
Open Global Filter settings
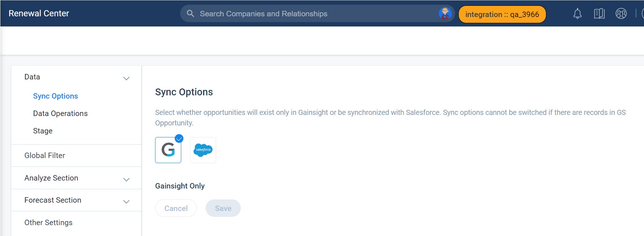tap(45, 156)
